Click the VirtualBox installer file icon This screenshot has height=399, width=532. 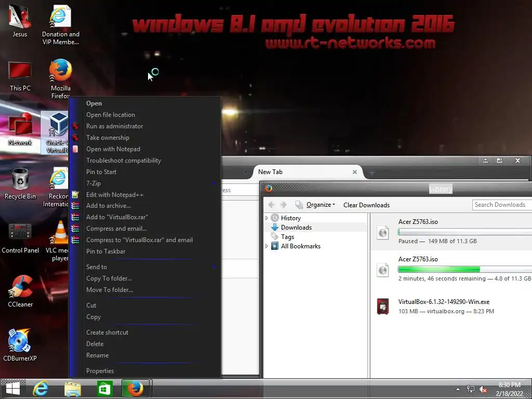click(383, 307)
